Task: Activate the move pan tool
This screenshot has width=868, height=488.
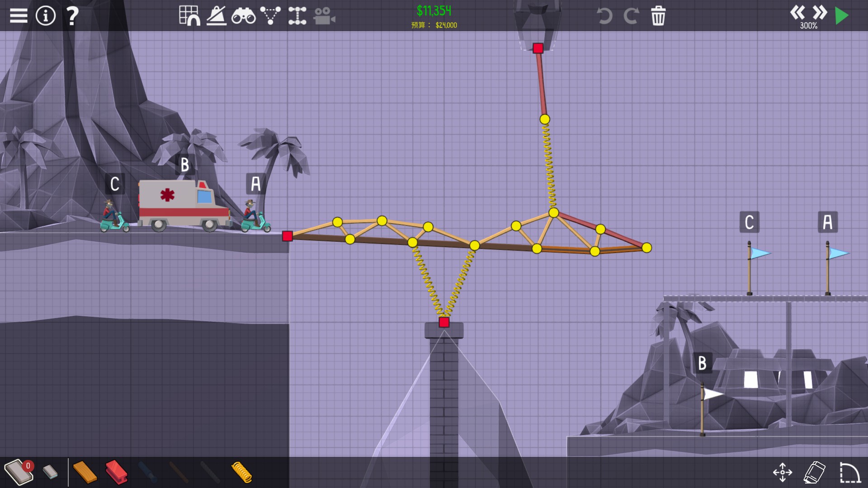Action: click(783, 473)
